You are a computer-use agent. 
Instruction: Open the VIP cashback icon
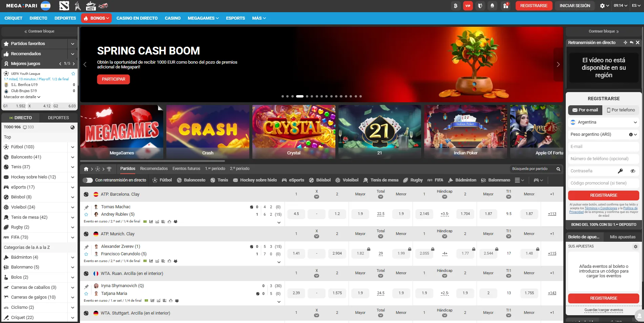468,6
